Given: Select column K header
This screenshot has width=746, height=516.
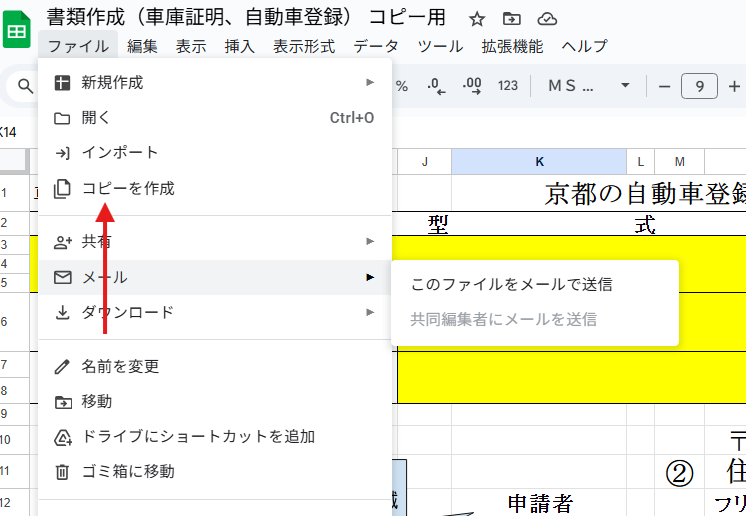Looking at the screenshot, I should [x=539, y=161].
